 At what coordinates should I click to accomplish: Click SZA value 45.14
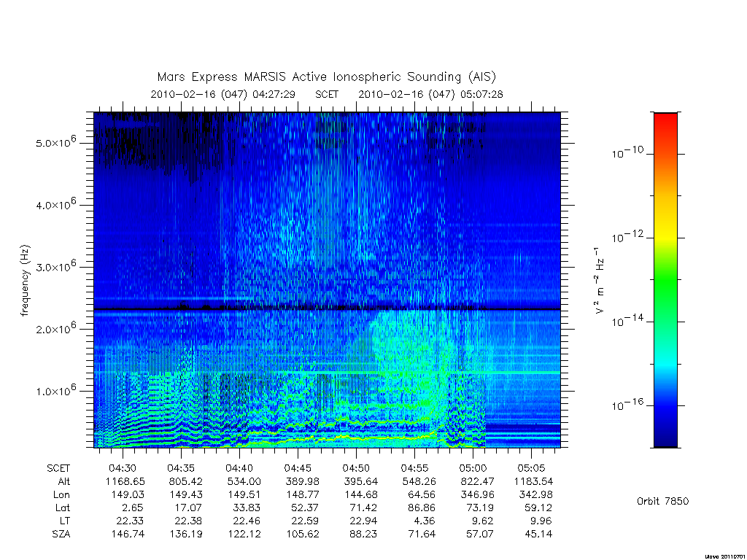538,534
